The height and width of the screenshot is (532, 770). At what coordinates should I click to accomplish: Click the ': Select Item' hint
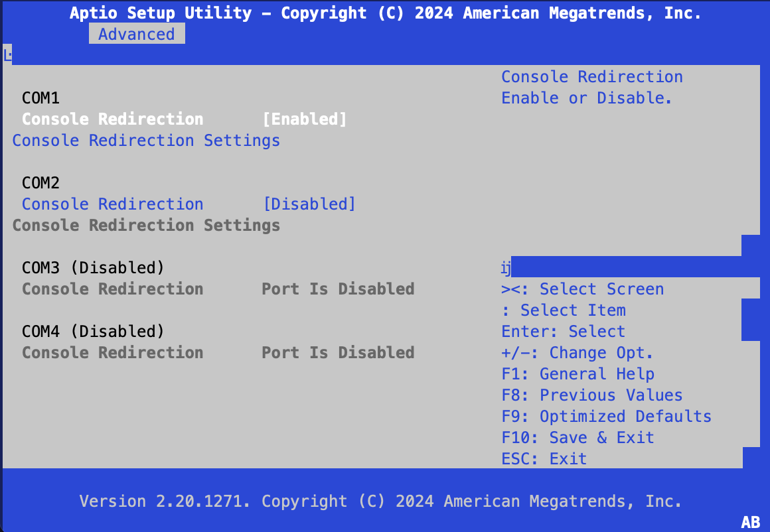(x=564, y=310)
